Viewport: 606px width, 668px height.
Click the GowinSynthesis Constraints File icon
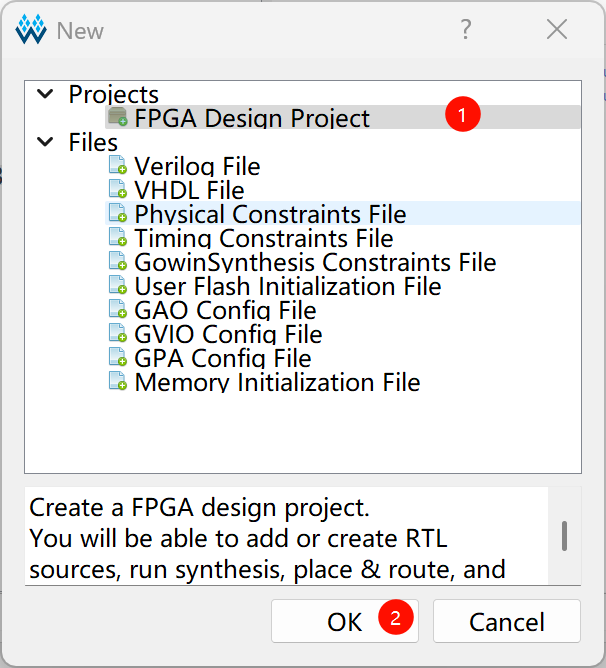tap(118, 261)
